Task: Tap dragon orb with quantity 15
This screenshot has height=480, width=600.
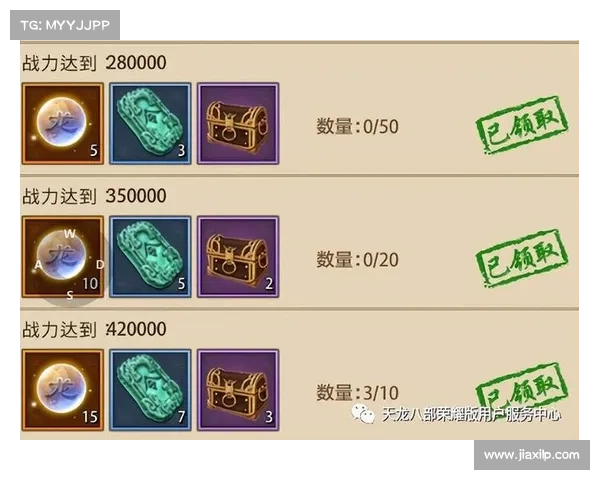Action: click(63, 390)
